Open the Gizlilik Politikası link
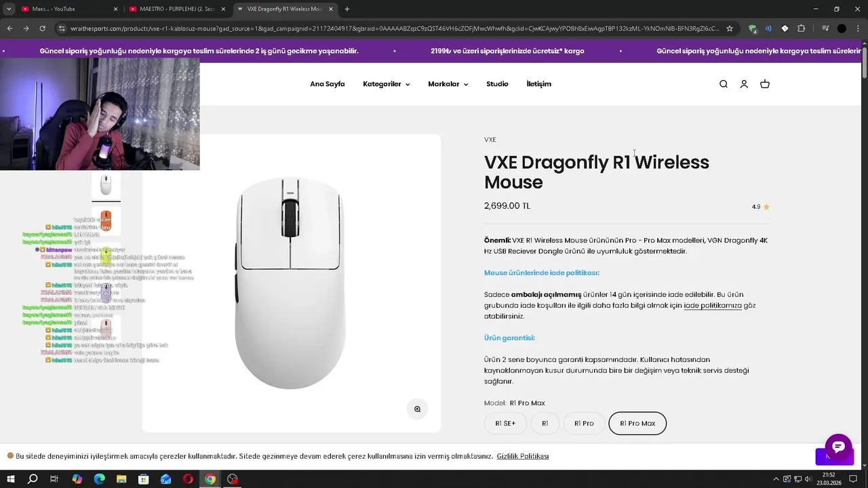 coord(522,456)
